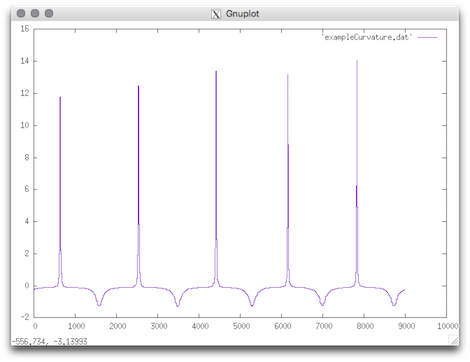Viewport: 470px width, 362px height.
Task: Click the x-axis tick label 10000
Action: (447, 326)
